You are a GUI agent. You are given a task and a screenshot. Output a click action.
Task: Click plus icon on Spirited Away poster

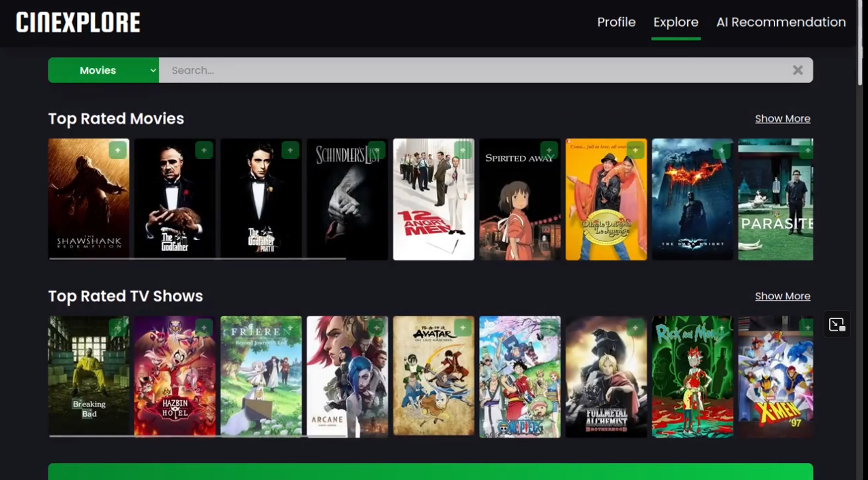click(549, 150)
